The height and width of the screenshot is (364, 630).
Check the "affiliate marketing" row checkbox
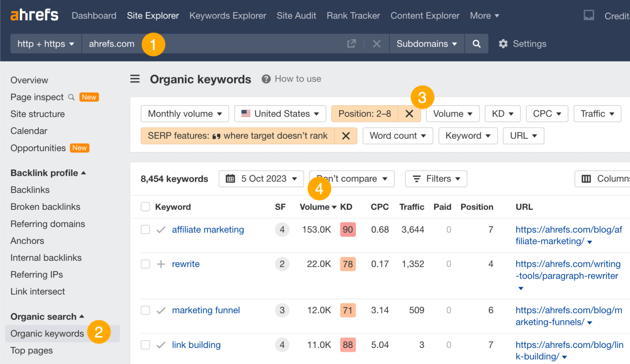point(145,229)
